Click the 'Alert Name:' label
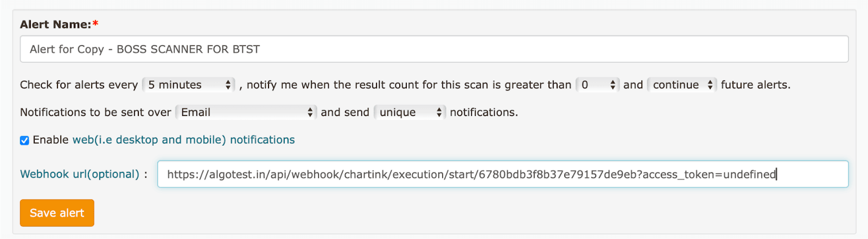The height and width of the screenshot is (239, 868). tap(55, 24)
